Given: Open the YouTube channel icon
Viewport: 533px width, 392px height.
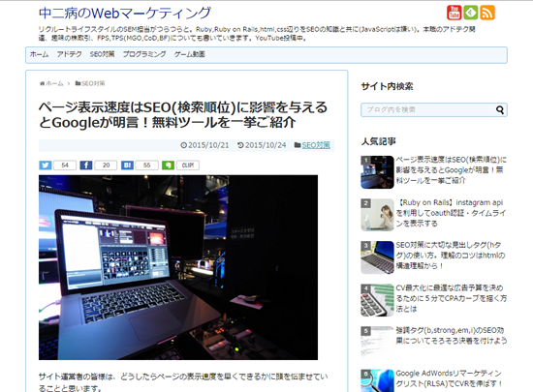Looking at the screenshot, I should (x=454, y=13).
